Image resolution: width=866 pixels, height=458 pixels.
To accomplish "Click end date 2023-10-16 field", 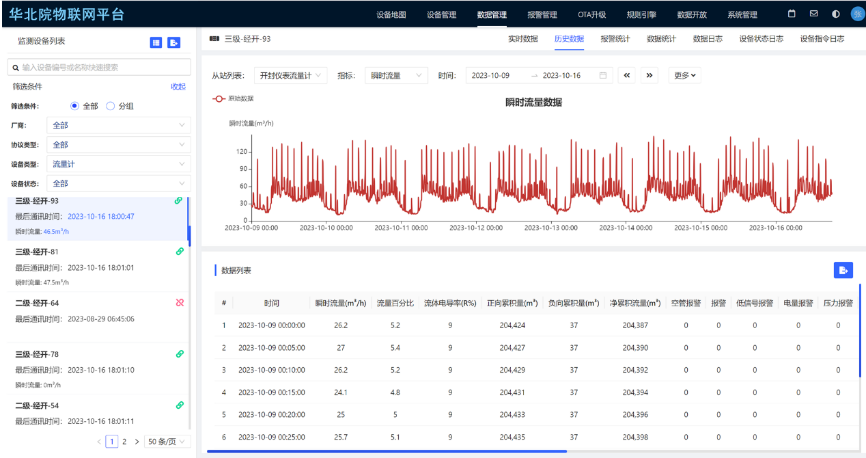I will coord(562,75).
